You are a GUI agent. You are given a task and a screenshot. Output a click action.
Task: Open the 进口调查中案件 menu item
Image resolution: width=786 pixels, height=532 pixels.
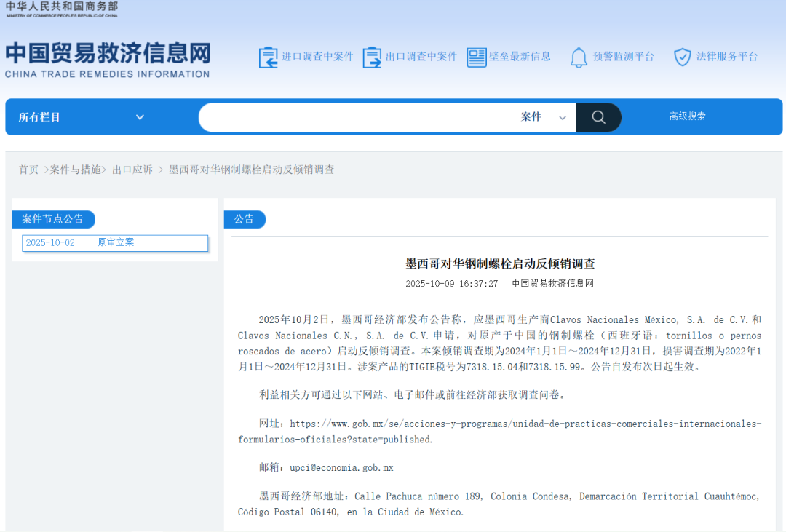click(317, 57)
